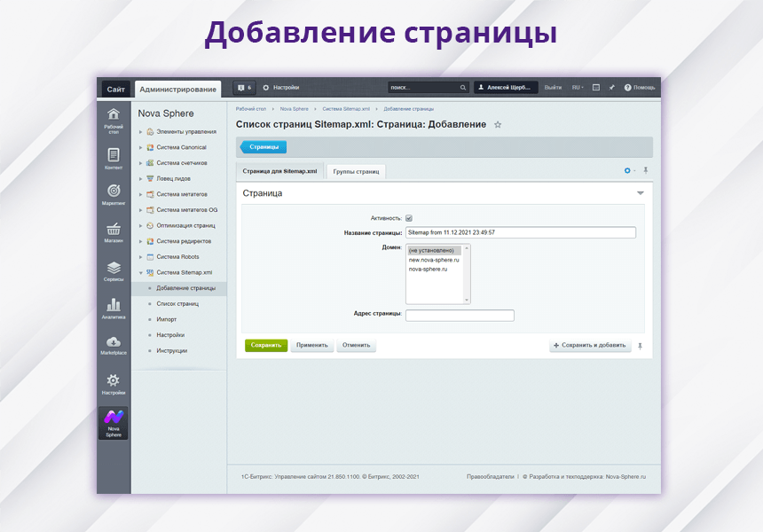Collapse the Страница section with arrow
The image size is (763, 532).
pos(640,193)
